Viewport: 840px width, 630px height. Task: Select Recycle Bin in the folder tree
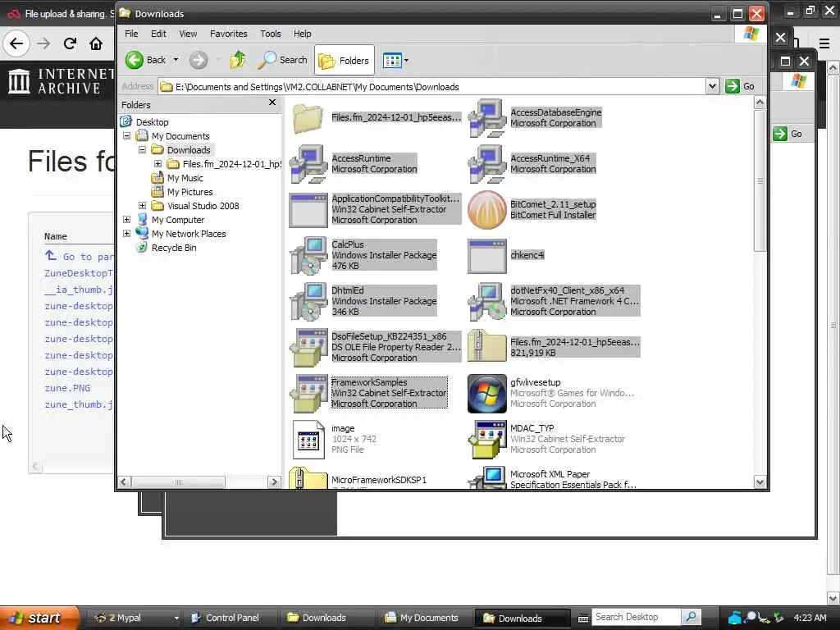pyautogui.click(x=174, y=248)
